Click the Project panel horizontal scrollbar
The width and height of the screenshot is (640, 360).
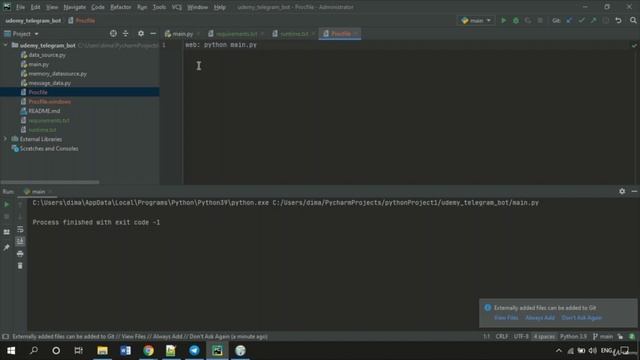50,182
